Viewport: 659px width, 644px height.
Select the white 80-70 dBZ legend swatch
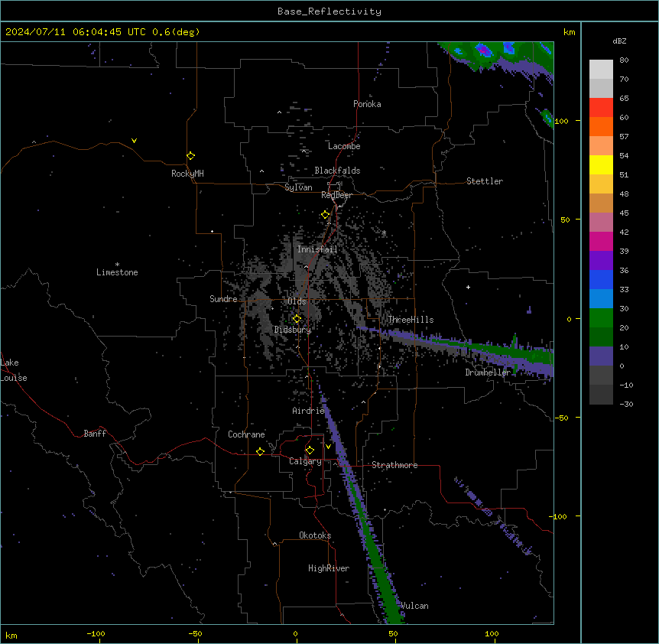click(601, 70)
